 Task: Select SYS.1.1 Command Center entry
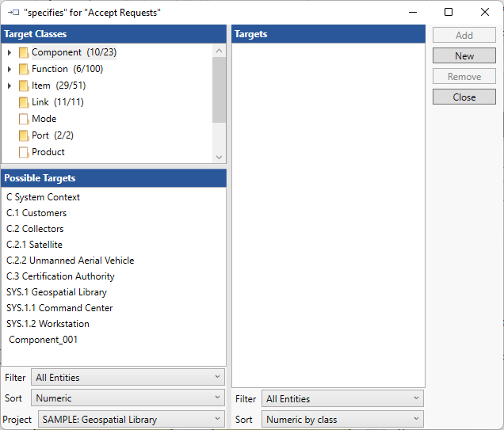59,308
